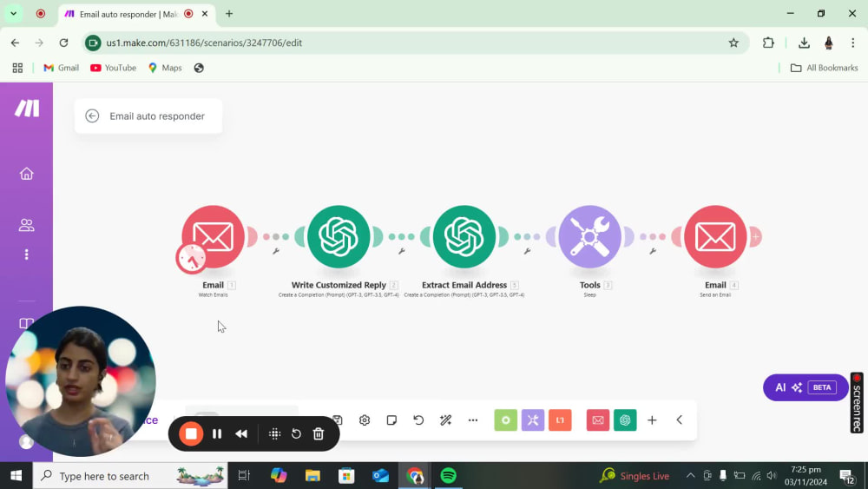This screenshot has height=489, width=868.
Task: Open the Maps bookmark
Action: [x=165, y=68]
